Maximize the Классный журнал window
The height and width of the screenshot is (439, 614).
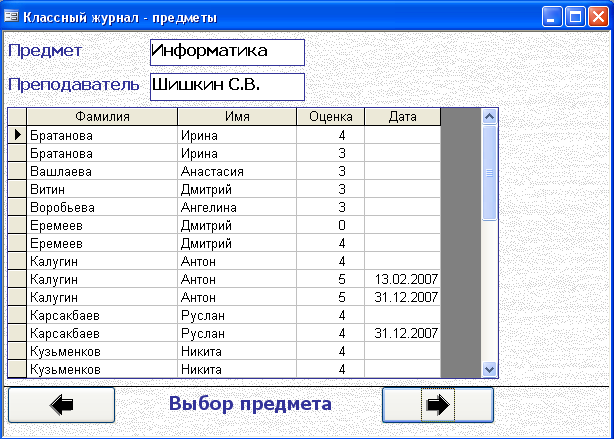coord(575,17)
